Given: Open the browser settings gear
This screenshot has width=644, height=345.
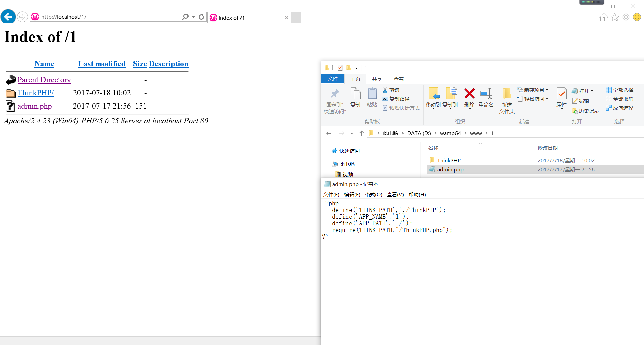Looking at the screenshot, I should click(x=626, y=17).
